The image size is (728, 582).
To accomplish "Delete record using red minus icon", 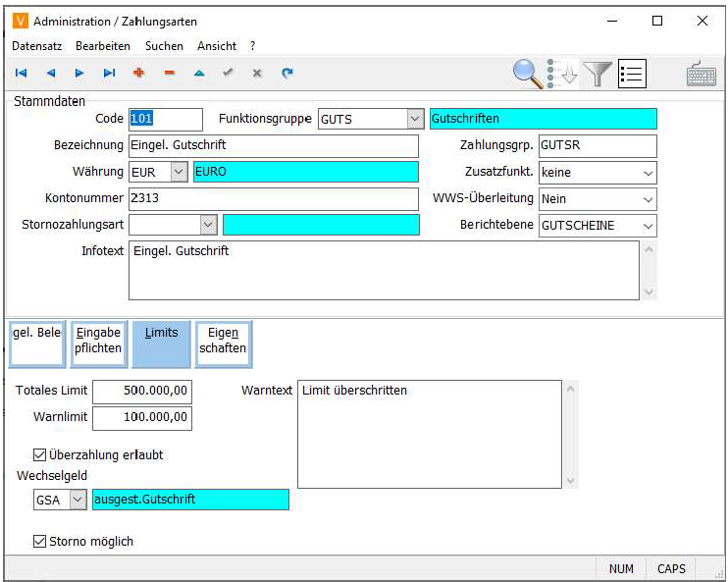I will [169, 73].
